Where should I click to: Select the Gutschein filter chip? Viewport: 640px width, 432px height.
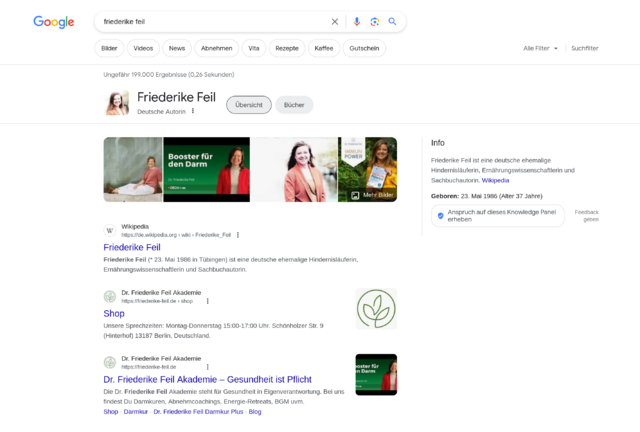pos(364,48)
